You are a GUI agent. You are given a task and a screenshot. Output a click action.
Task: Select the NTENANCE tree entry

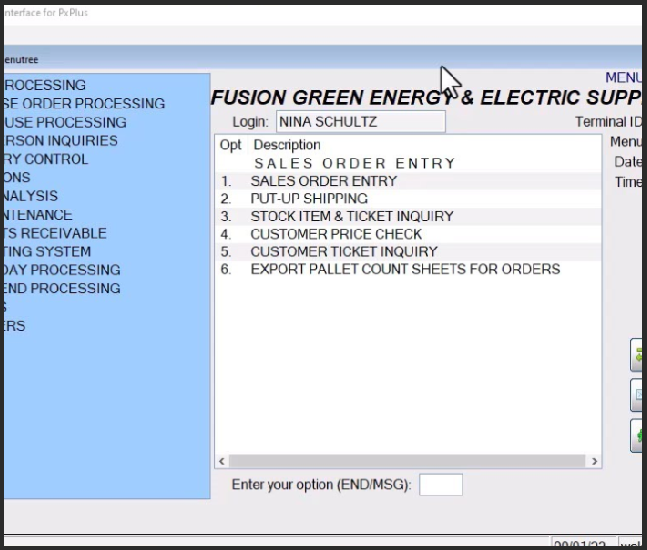38,215
